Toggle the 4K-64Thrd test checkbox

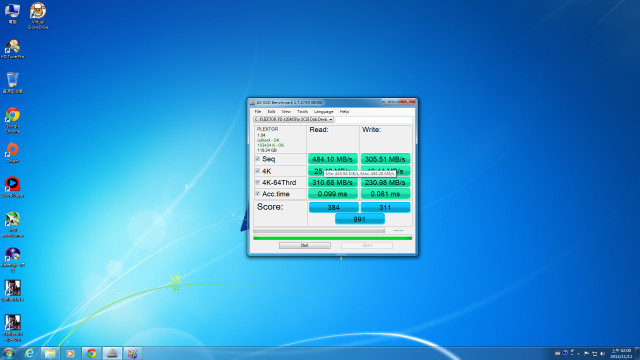tap(258, 182)
